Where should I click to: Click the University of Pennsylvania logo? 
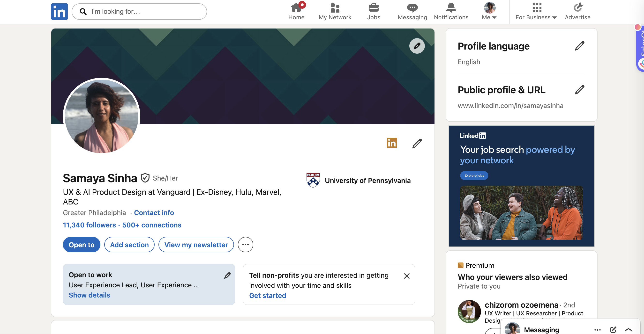pos(313,180)
